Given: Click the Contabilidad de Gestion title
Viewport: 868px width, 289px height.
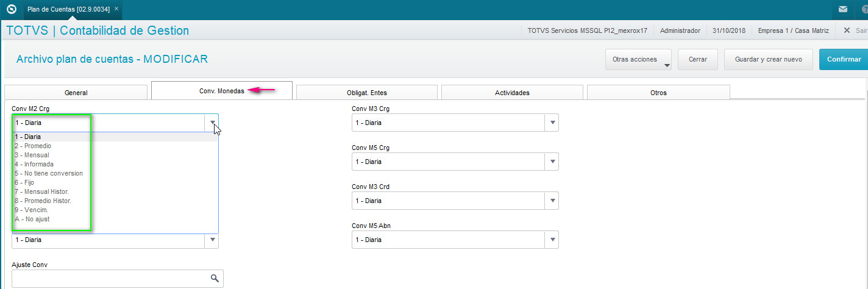Looking at the screenshot, I should point(124,30).
